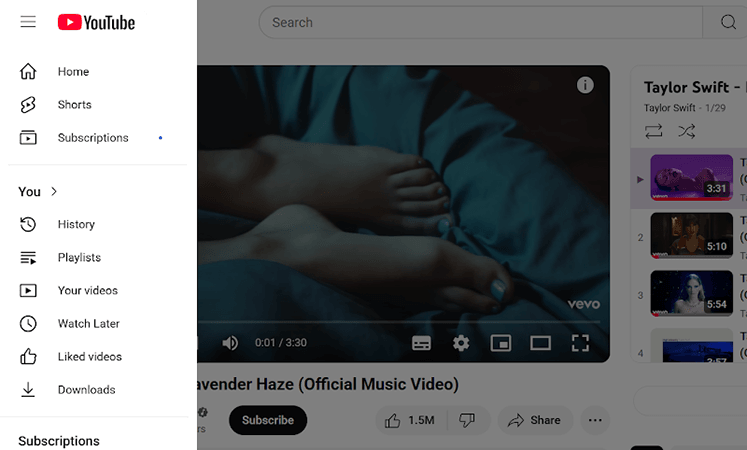Click the Watch Later clock icon

[x=28, y=324]
